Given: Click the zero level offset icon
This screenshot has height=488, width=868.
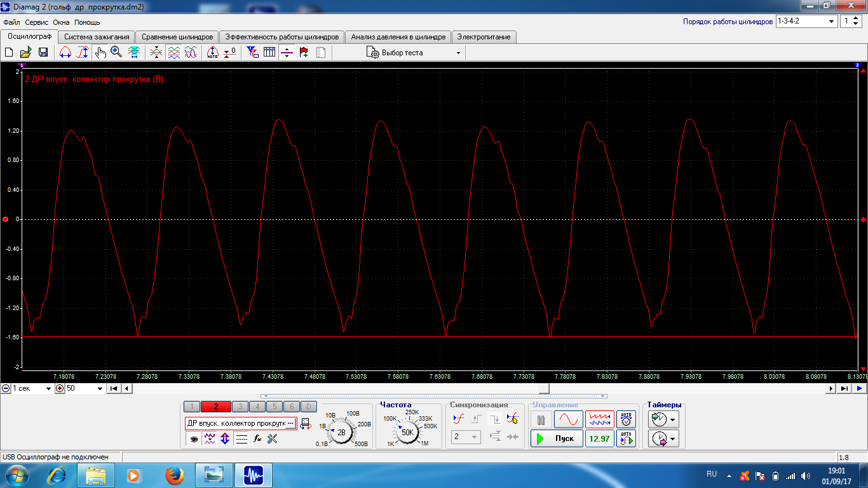Looking at the screenshot, I should [x=230, y=53].
